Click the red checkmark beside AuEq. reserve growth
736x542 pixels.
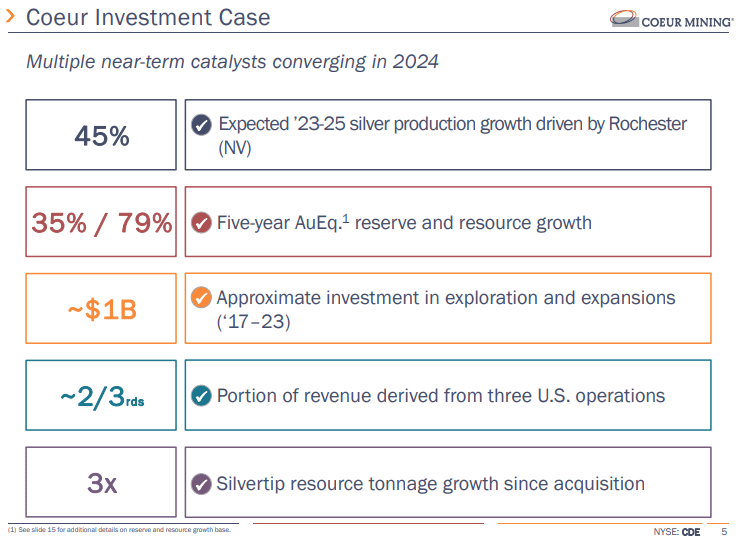tap(201, 222)
